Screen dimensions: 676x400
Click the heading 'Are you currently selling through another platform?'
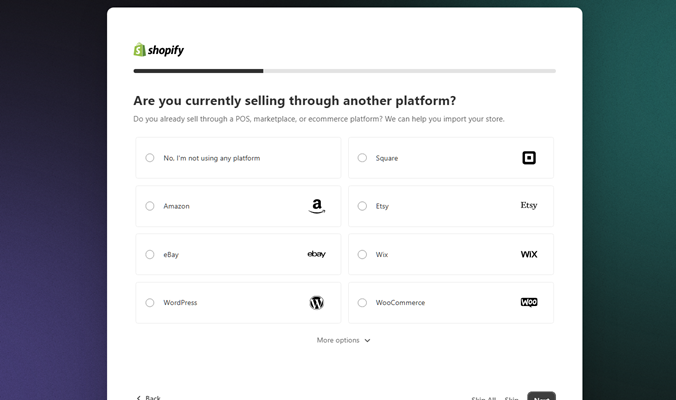point(294,100)
